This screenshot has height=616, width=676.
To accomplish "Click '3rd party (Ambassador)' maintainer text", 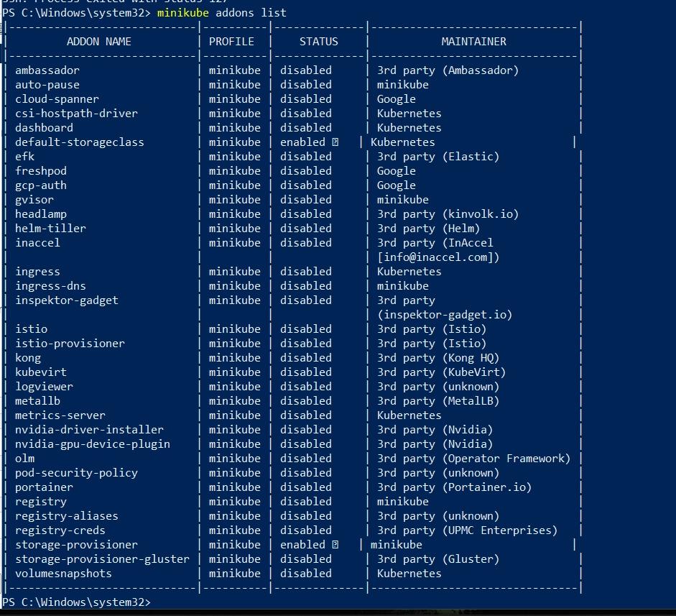I will [x=448, y=70].
